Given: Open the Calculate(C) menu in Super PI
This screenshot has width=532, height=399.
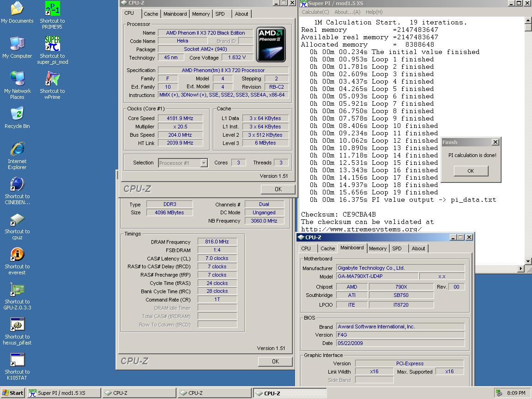Looking at the screenshot, I should (315, 12).
